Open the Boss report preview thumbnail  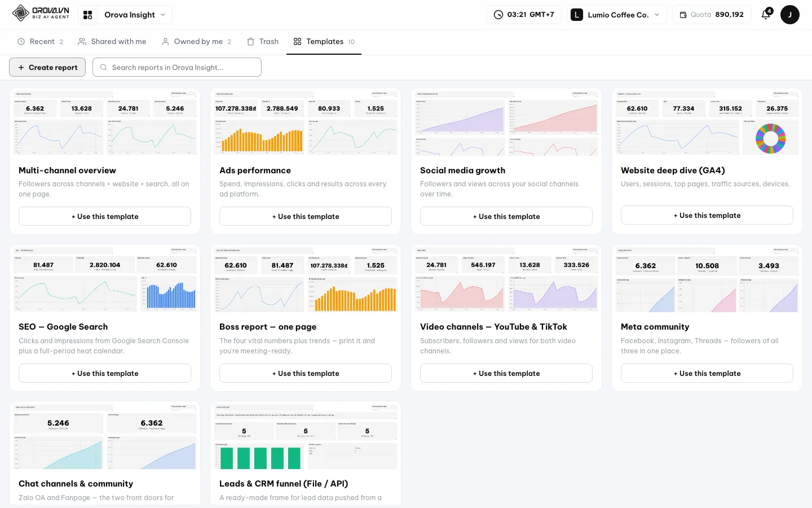pyautogui.click(x=306, y=279)
